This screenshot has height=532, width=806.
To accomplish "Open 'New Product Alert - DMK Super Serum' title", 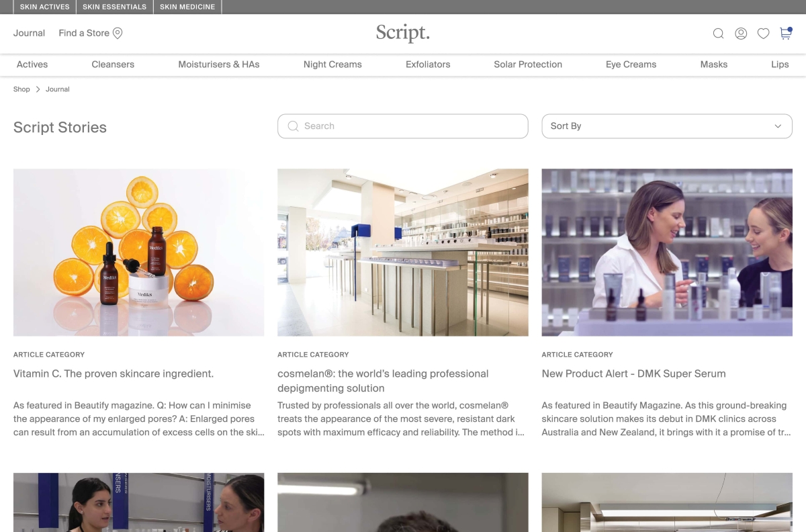I will click(633, 373).
